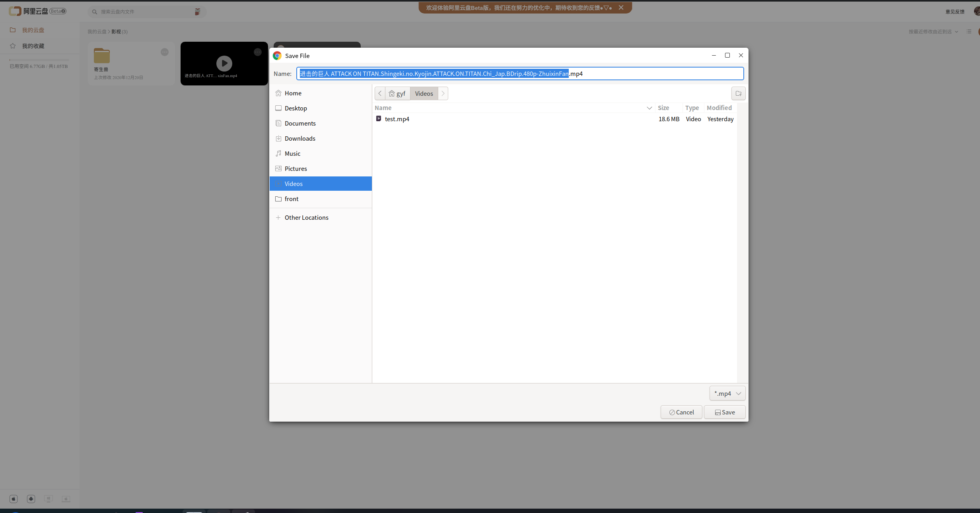Image resolution: width=980 pixels, height=513 pixels.
Task: Click the front folder icon in sidebar
Action: tap(278, 198)
